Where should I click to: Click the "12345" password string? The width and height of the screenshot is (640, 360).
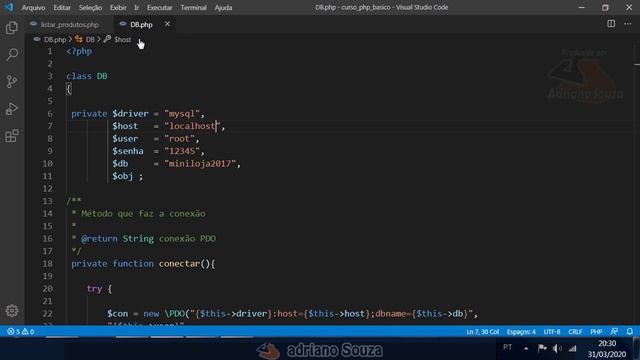click(182, 151)
